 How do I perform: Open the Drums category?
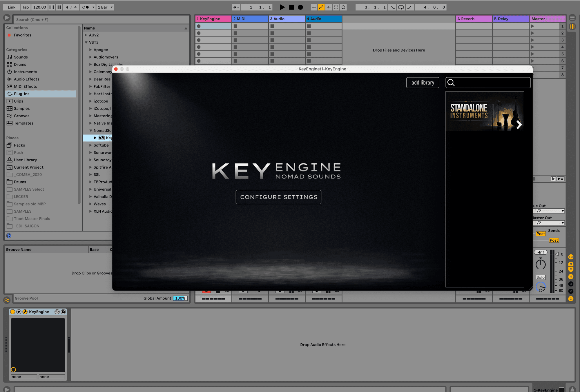pyautogui.click(x=20, y=64)
